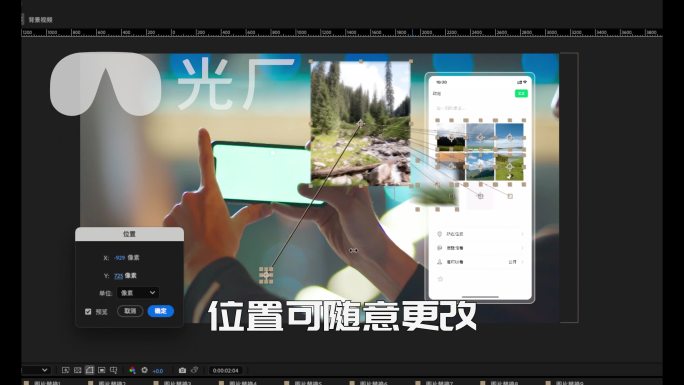Image resolution: width=684 pixels, height=385 pixels.
Task: Toggle the 预览 checkbox
Action: click(88, 311)
